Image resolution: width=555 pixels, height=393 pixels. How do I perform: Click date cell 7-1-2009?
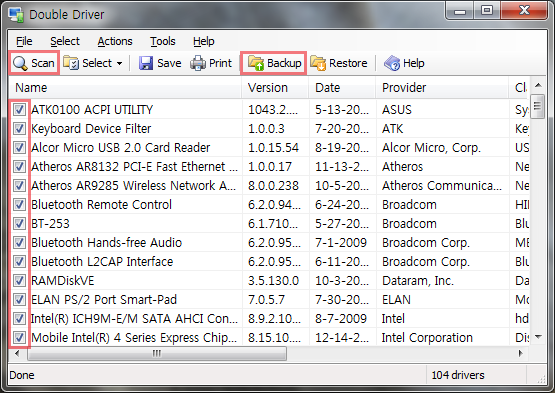pyautogui.click(x=341, y=243)
